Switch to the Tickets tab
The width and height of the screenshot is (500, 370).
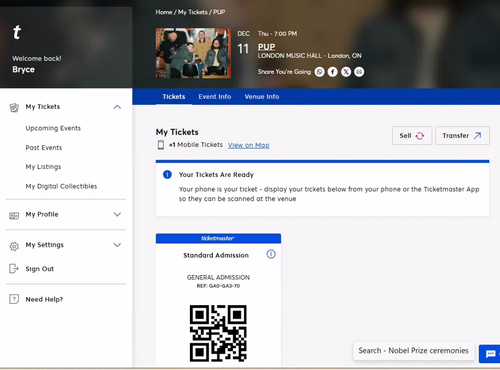click(x=174, y=97)
